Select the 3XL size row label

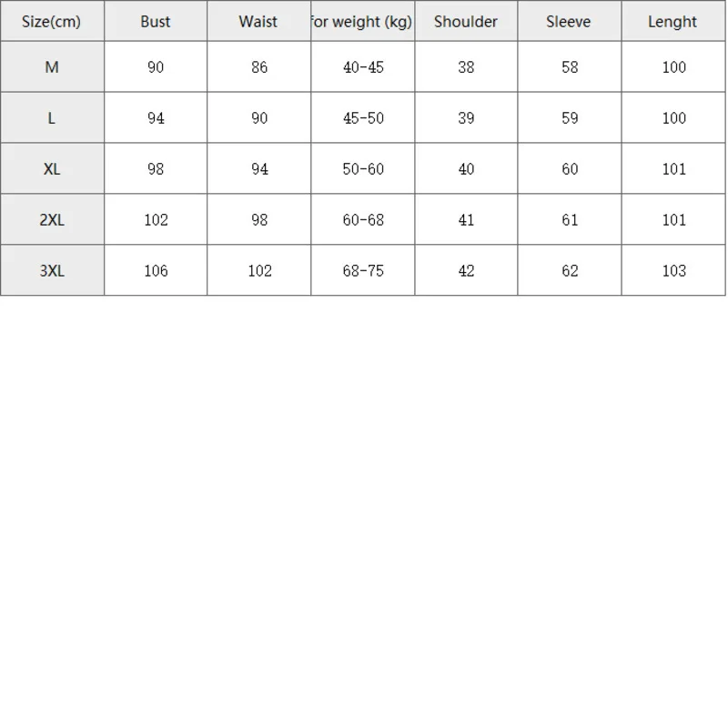pyautogui.click(x=52, y=271)
